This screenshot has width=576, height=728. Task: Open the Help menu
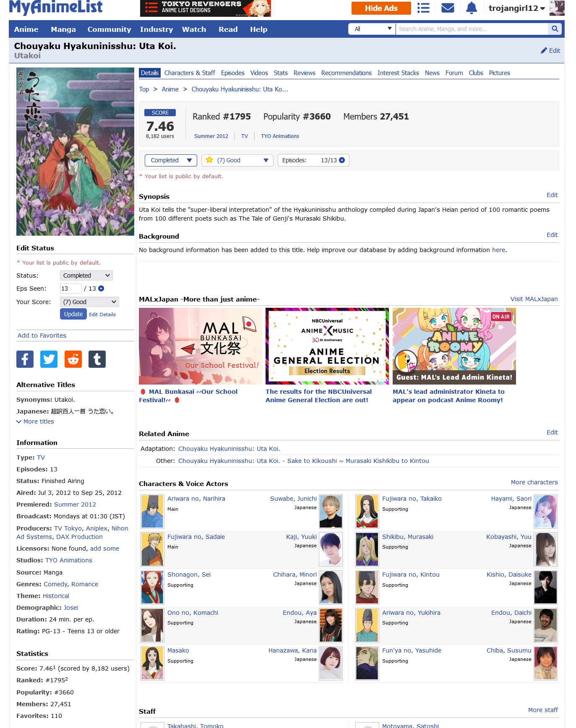pyautogui.click(x=258, y=29)
